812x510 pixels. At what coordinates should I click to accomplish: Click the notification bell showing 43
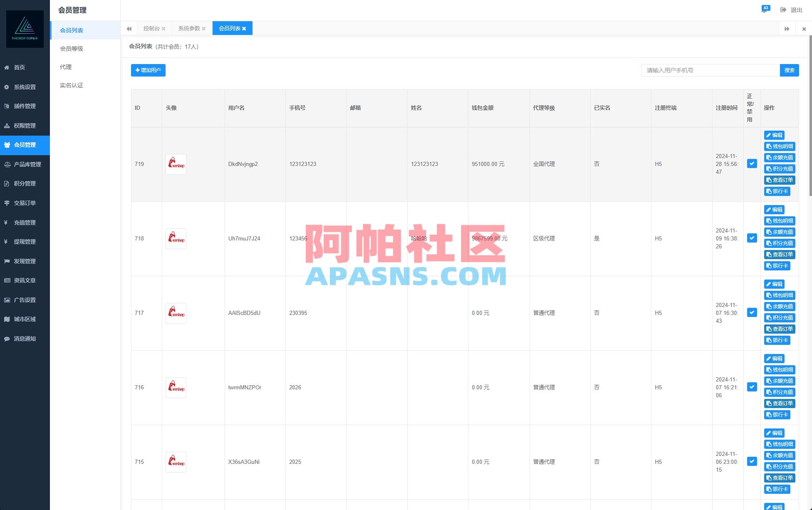(x=765, y=9)
